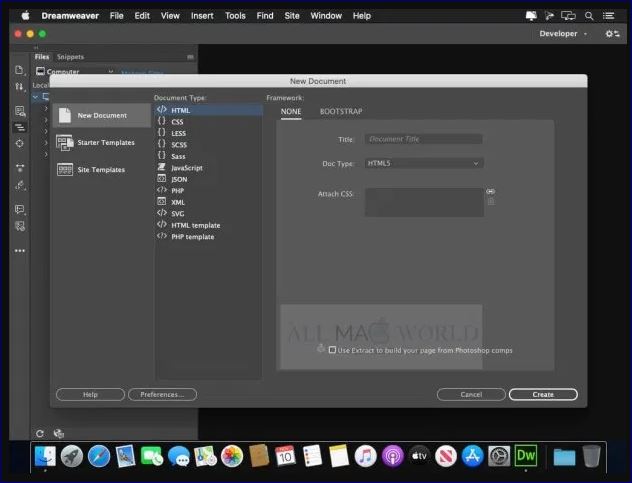Cancel the New Document dialog

point(471,394)
